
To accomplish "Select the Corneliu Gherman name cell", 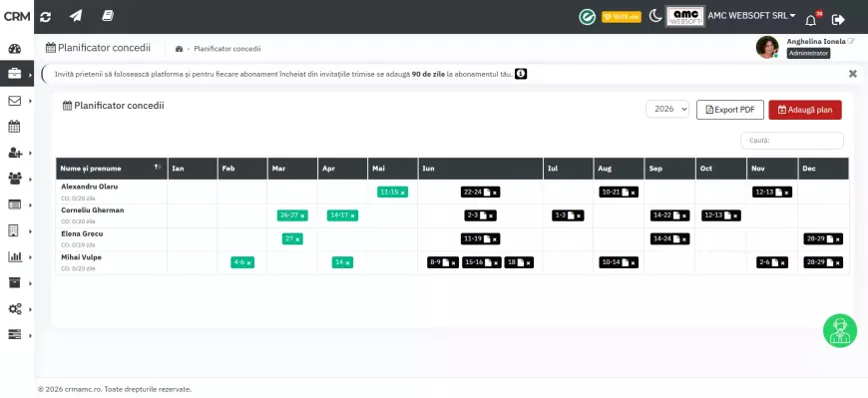I will coord(112,215).
